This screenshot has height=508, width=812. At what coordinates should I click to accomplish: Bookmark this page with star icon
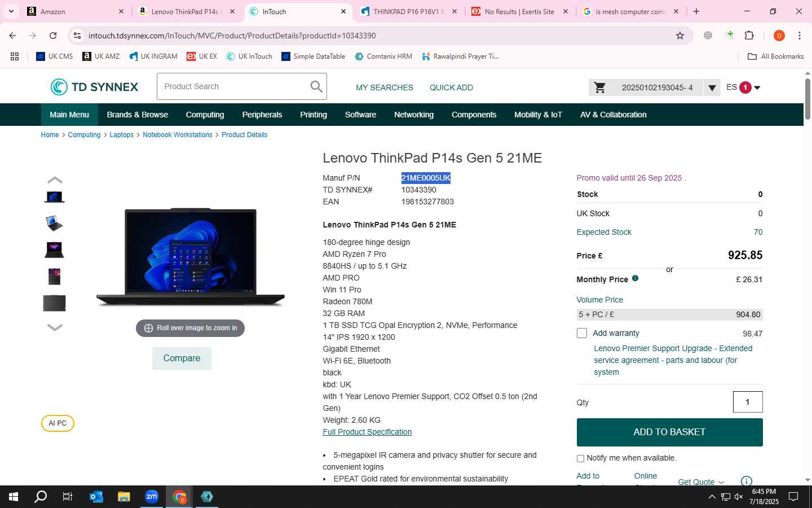pyautogui.click(x=680, y=36)
